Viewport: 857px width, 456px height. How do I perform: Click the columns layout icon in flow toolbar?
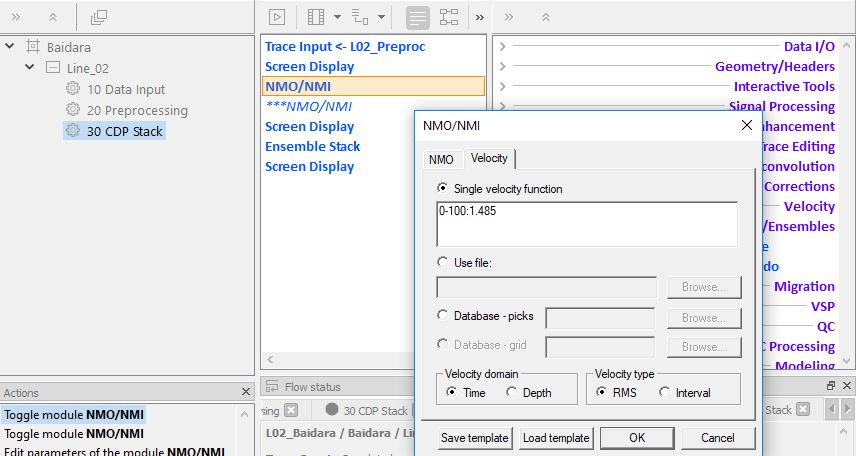point(315,17)
